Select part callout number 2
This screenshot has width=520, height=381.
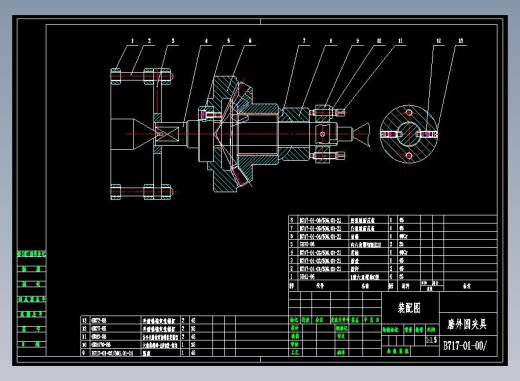[x=149, y=41]
